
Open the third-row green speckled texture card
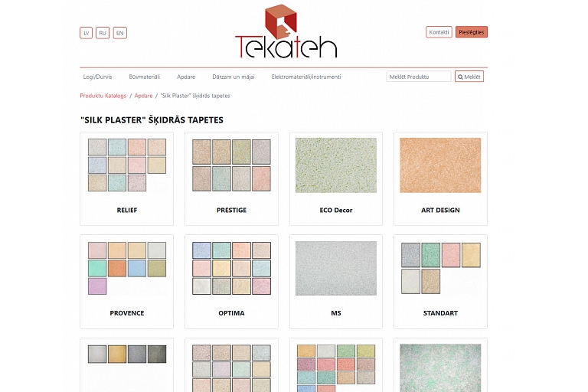click(440, 365)
